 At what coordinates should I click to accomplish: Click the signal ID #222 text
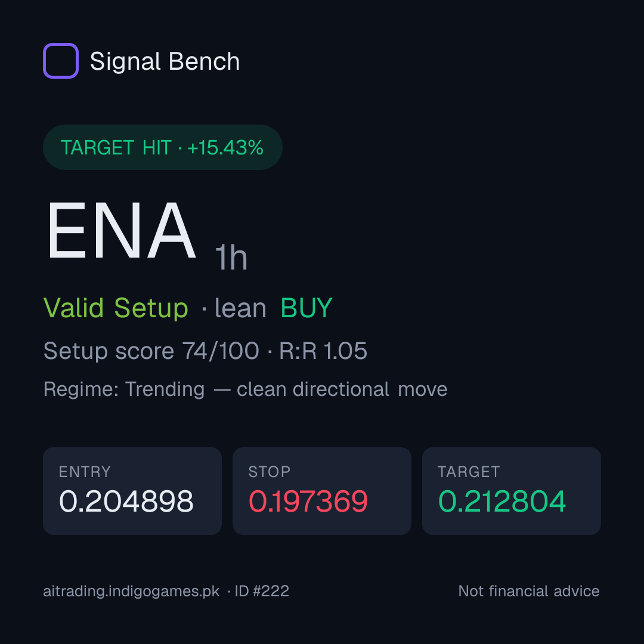(262, 592)
